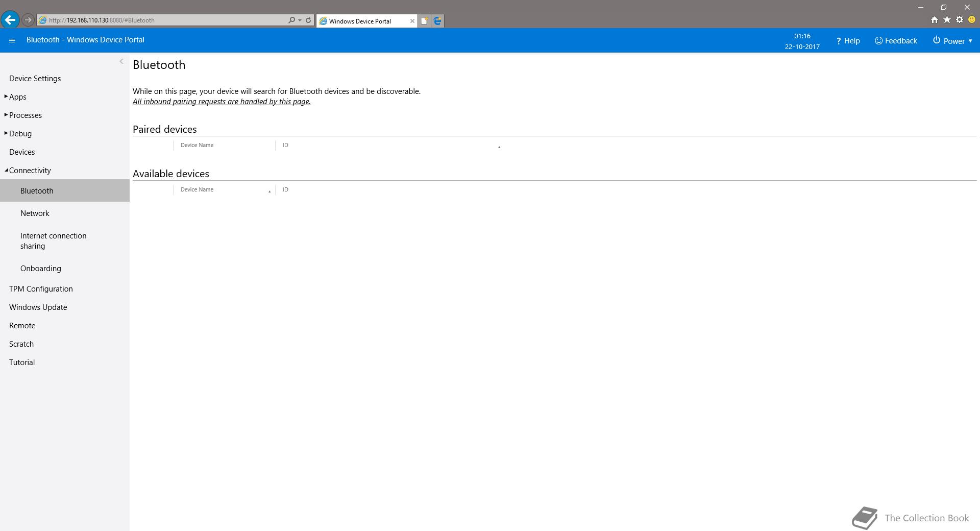Screen dimensions: 980x531
Task: Click the address bar search magnifier
Action: pos(291,20)
